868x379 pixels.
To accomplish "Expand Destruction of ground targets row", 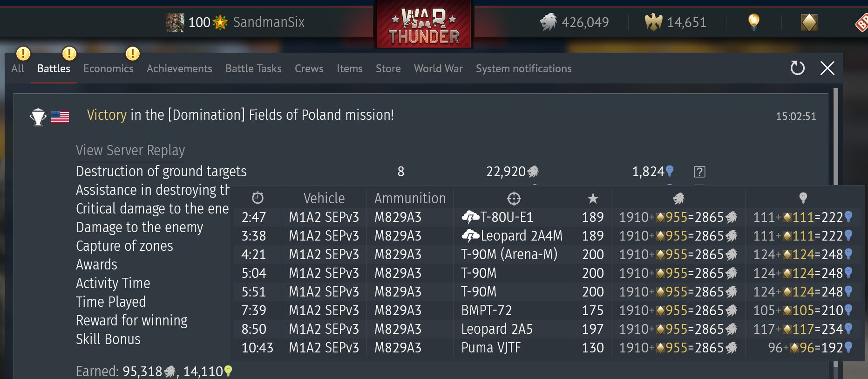I will pyautogui.click(x=391, y=172).
